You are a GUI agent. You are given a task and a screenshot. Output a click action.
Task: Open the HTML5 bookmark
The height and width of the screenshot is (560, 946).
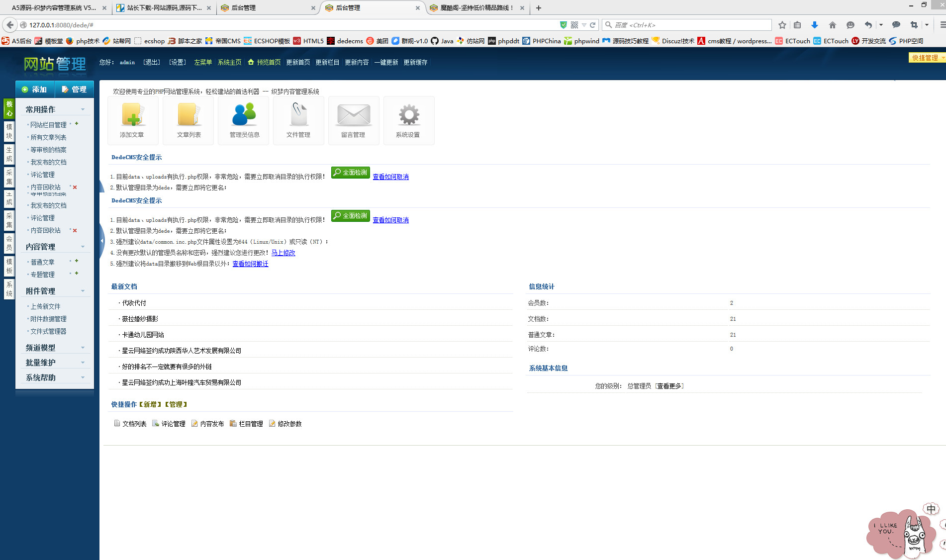point(308,41)
